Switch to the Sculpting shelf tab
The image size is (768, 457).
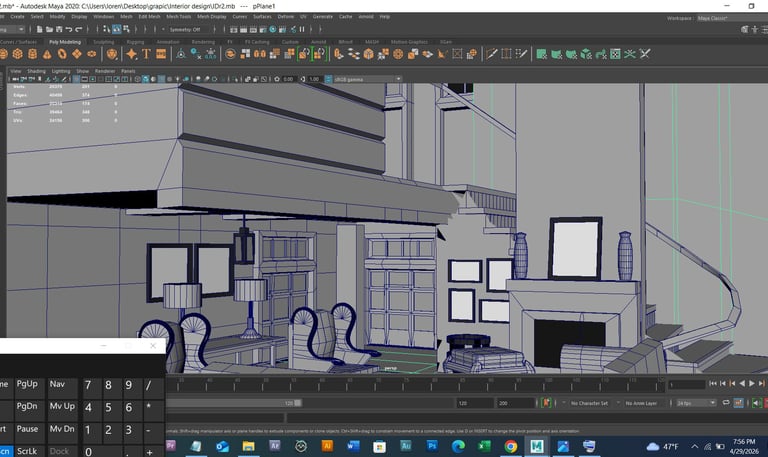click(x=103, y=42)
